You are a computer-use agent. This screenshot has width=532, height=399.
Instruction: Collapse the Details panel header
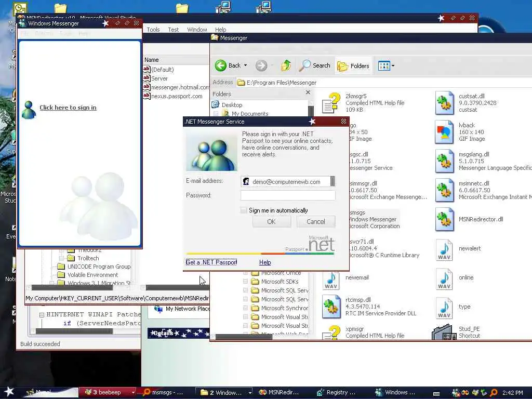pyautogui.click(x=179, y=333)
